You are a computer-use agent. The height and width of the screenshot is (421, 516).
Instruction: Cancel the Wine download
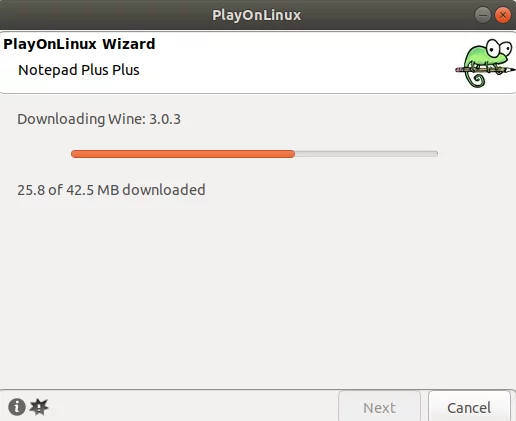(469, 407)
